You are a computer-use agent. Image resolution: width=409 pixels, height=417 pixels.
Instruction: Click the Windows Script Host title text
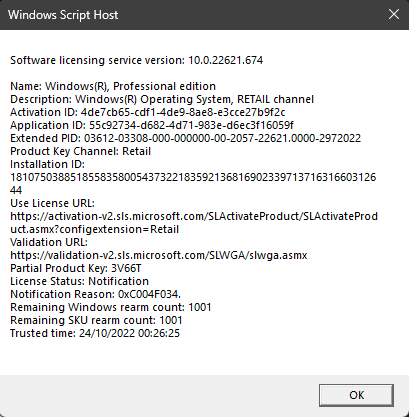click(63, 15)
